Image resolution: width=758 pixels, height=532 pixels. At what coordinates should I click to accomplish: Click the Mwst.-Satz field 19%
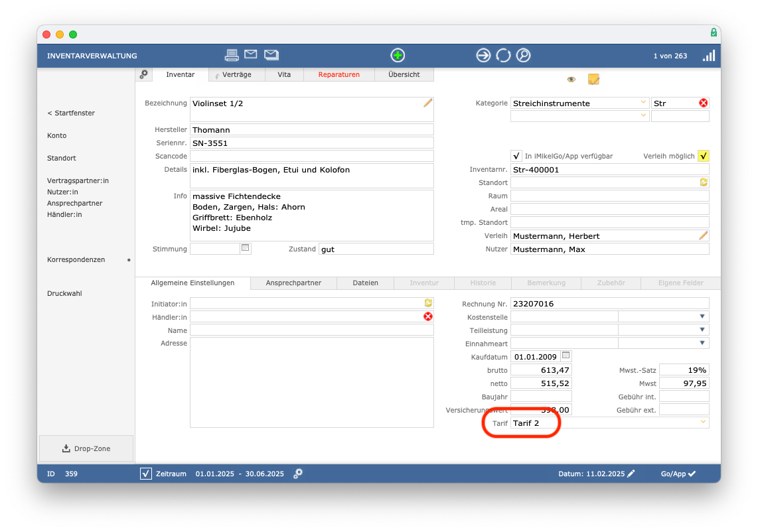[x=684, y=370]
